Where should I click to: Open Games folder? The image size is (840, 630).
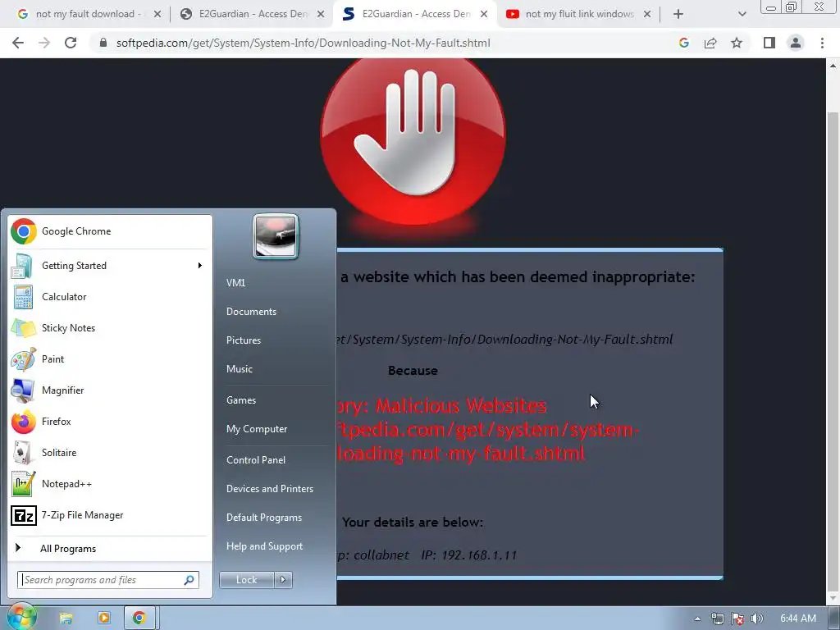[x=241, y=400]
